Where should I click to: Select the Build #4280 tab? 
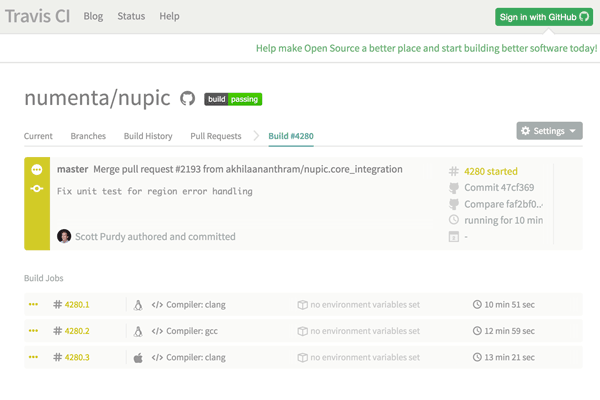click(x=291, y=136)
